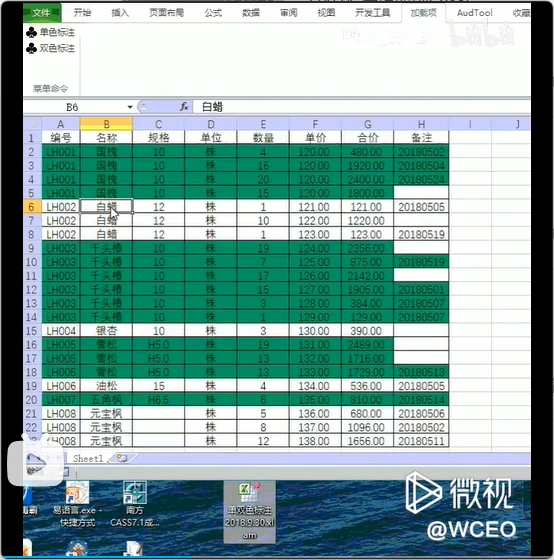
Task: Select green cell with value 2356.00
Action: tap(367, 248)
